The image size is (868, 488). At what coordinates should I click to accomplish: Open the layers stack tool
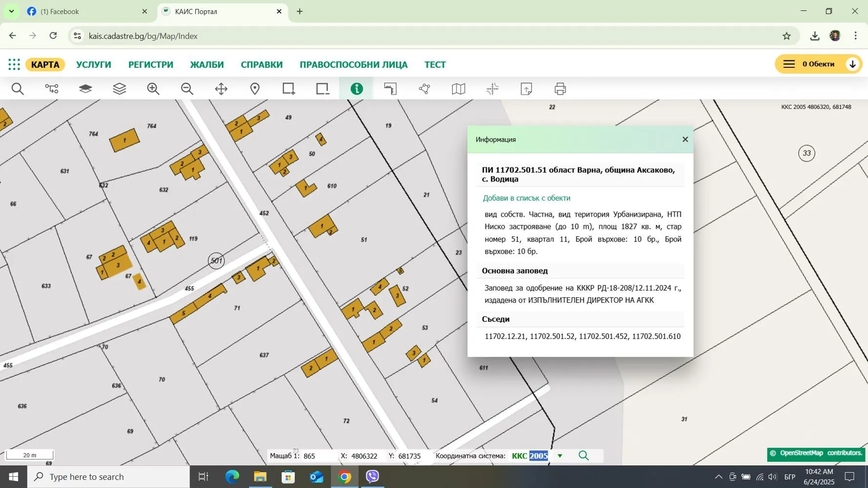click(x=120, y=89)
